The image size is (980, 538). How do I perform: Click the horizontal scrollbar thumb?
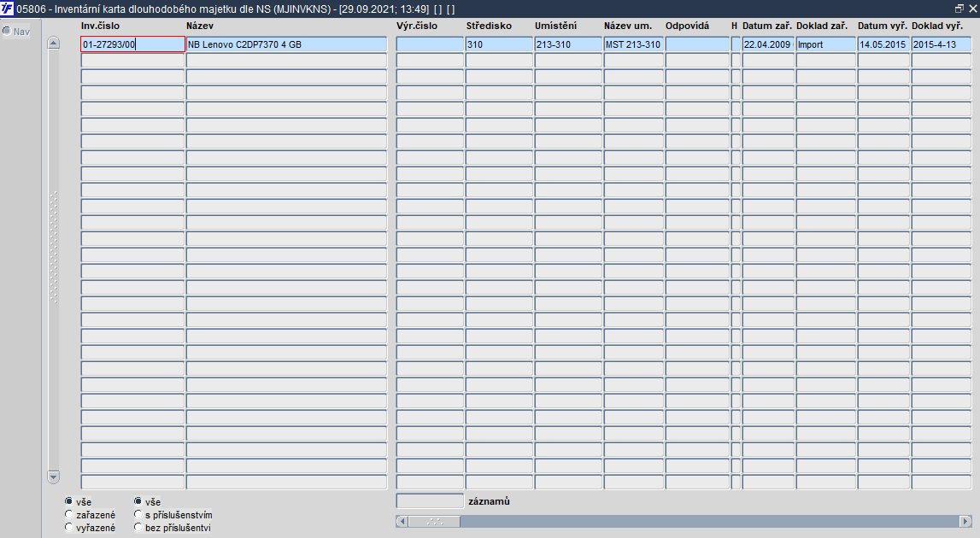point(434,521)
